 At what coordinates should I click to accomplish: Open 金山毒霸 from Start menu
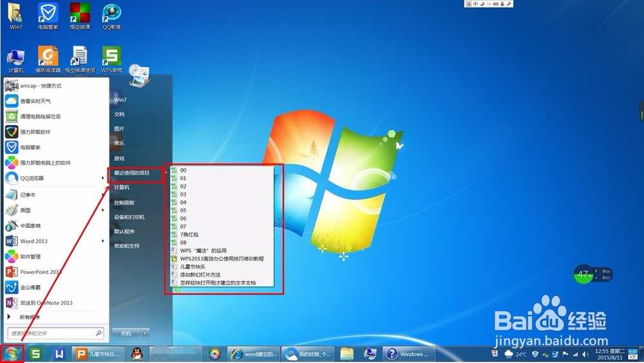click(55, 288)
